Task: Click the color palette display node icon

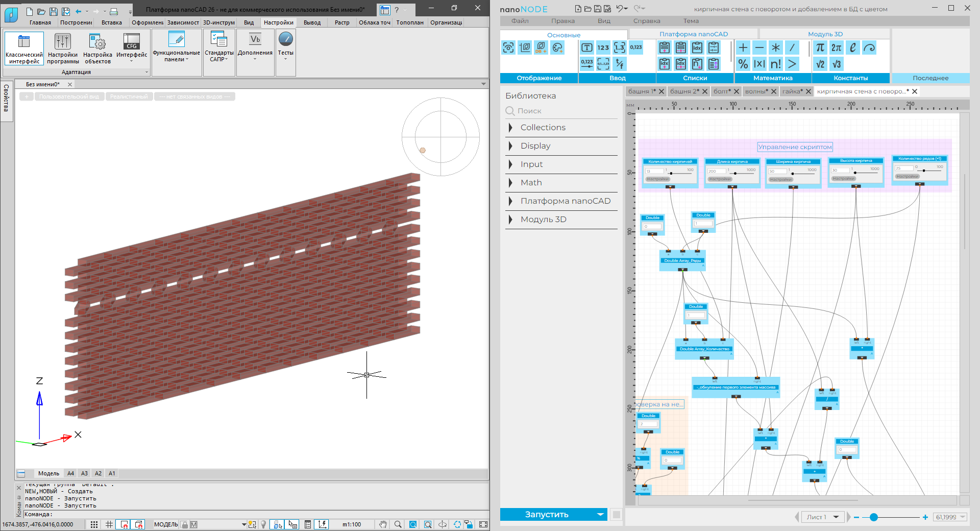Action: pos(557,48)
